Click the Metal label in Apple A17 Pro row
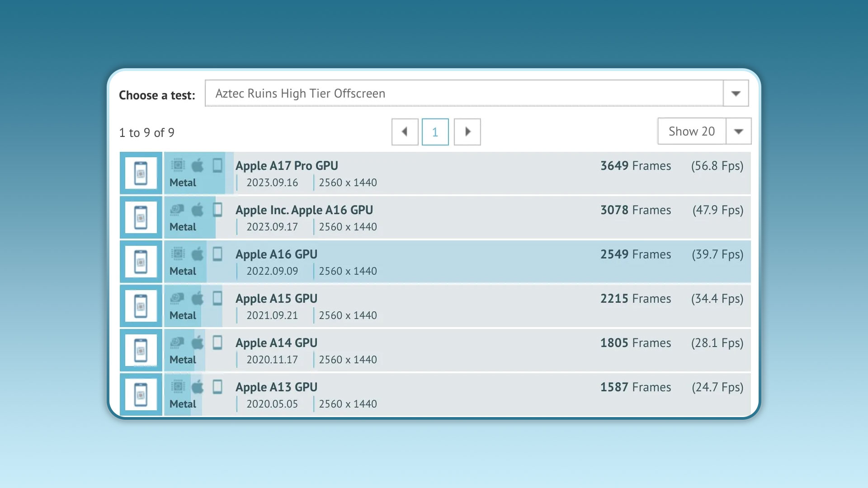The height and width of the screenshot is (488, 868). (183, 183)
